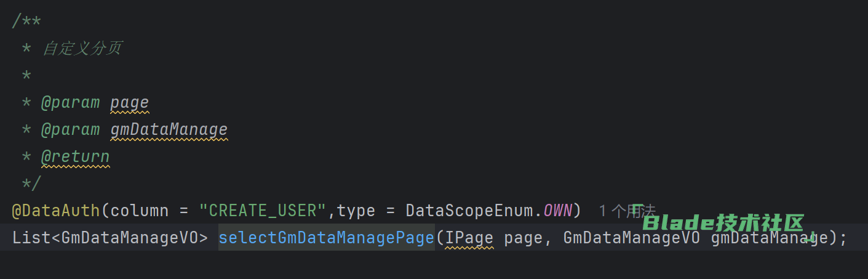Click the gmDataManage parameter name in signature
This screenshot has height=279, width=868.
click(769, 238)
